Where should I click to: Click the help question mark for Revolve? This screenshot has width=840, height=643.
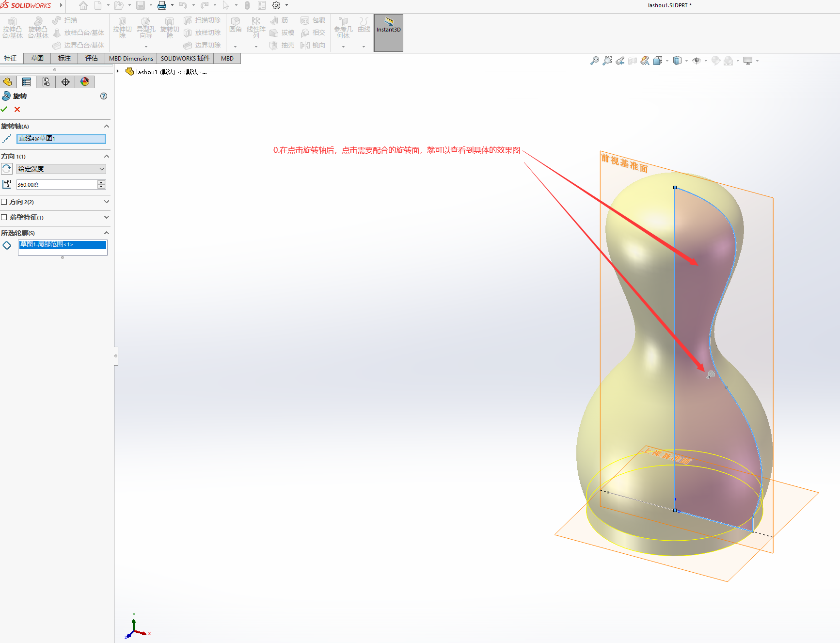(104, 96)
